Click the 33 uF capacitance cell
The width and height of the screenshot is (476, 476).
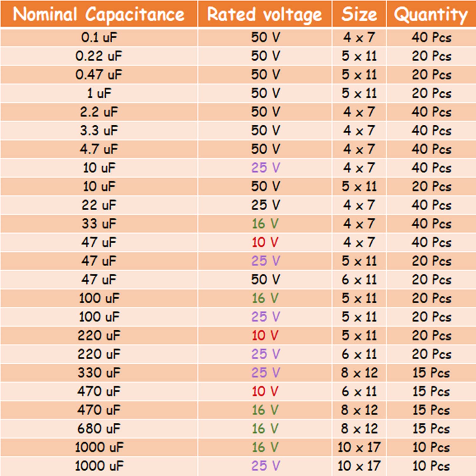pos(99,224)
